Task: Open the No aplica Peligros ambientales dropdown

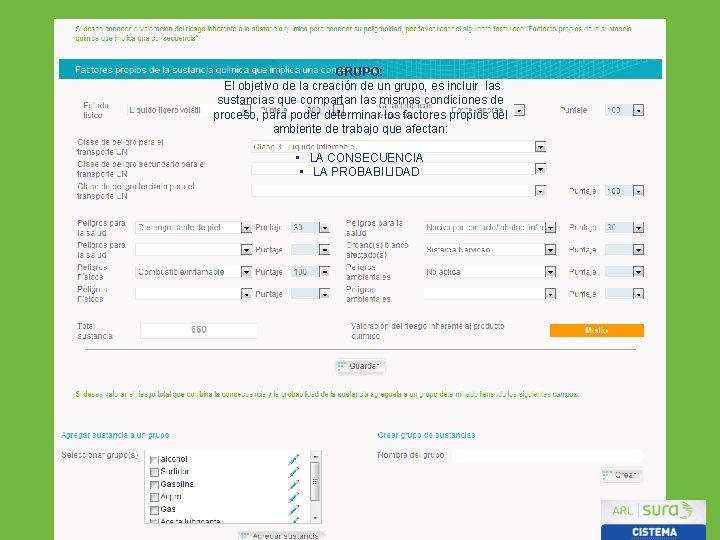Action: pos(550,272)
